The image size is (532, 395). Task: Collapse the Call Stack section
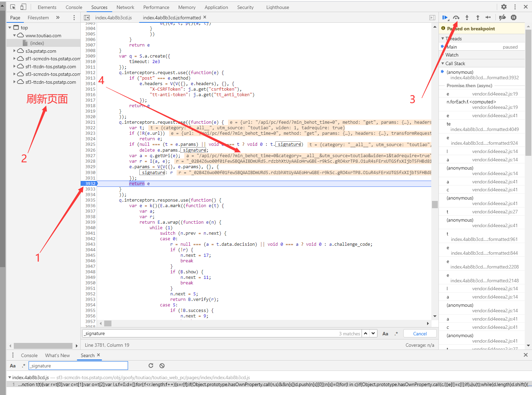tap(443, 63)
